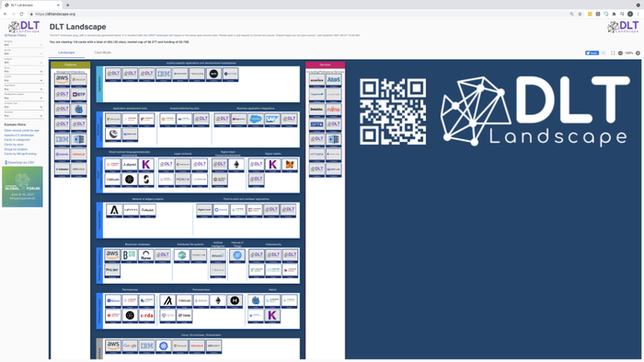
Task: Open 'Group by location' example filter
Action: (16, 149)
